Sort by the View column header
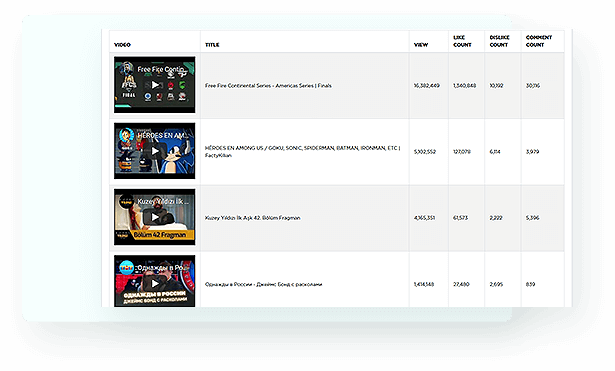 421,45
